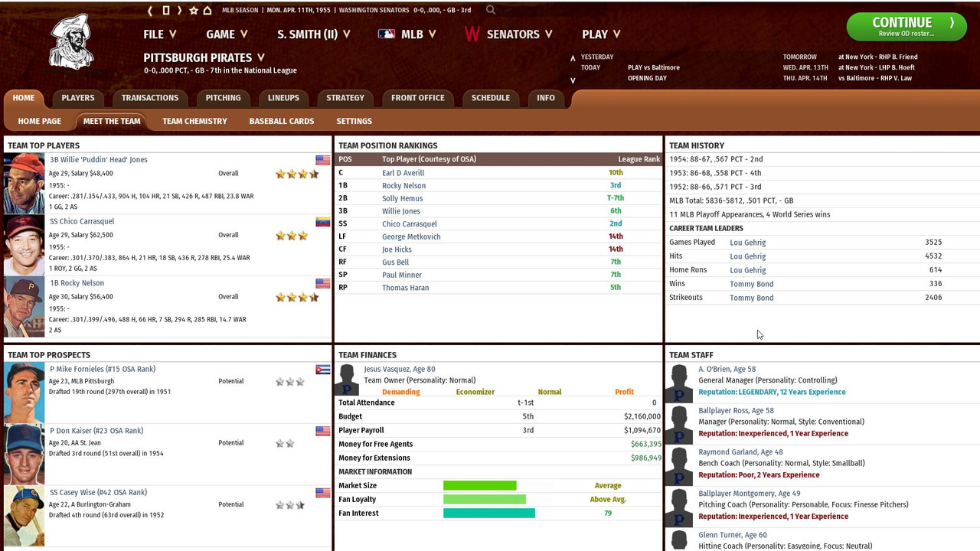Click Chico Carrasquel's player photo
The height and width of the screenshot is (551, 980).
click(24, 245)
